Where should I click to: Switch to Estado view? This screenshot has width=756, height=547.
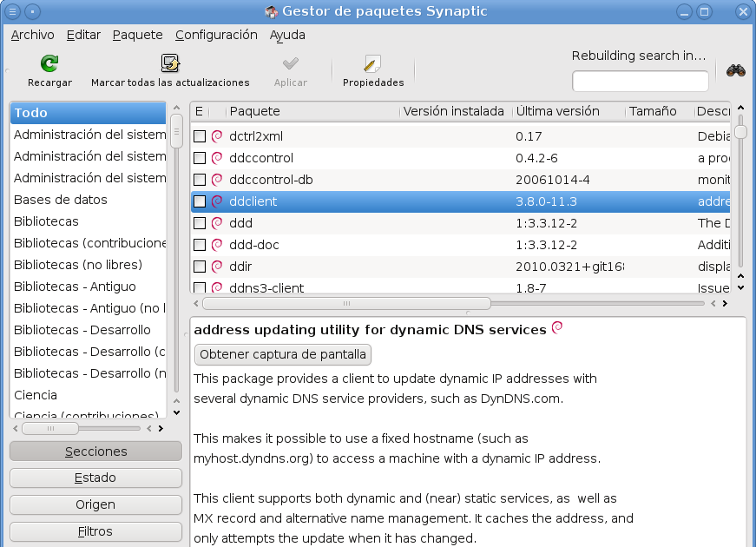pos(96,478)
